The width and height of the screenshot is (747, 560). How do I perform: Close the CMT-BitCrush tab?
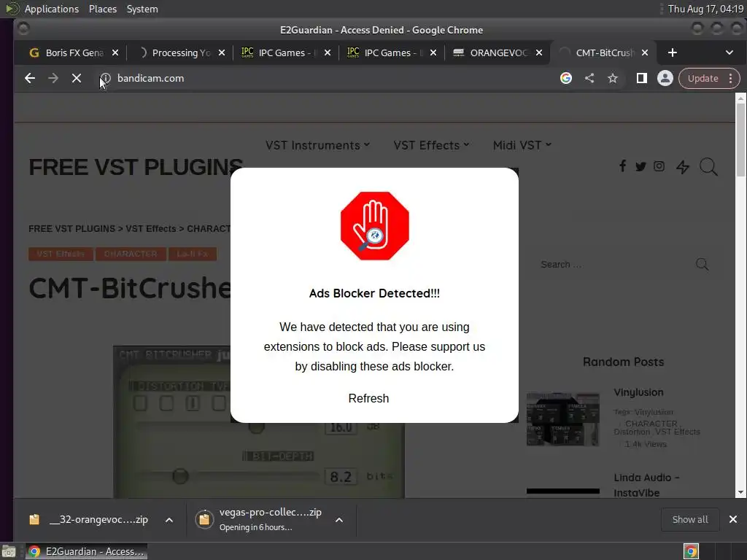tap(645, 52)
